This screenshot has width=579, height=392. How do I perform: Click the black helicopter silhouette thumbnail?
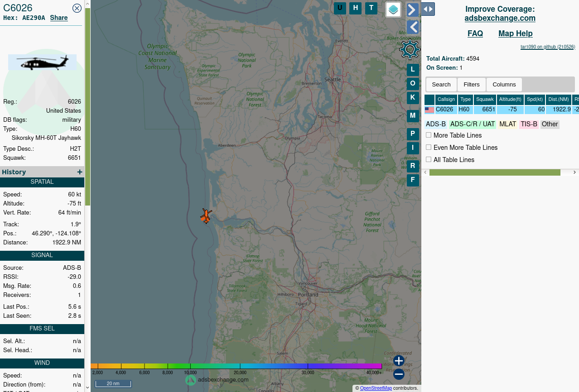(x=43, y=62)
